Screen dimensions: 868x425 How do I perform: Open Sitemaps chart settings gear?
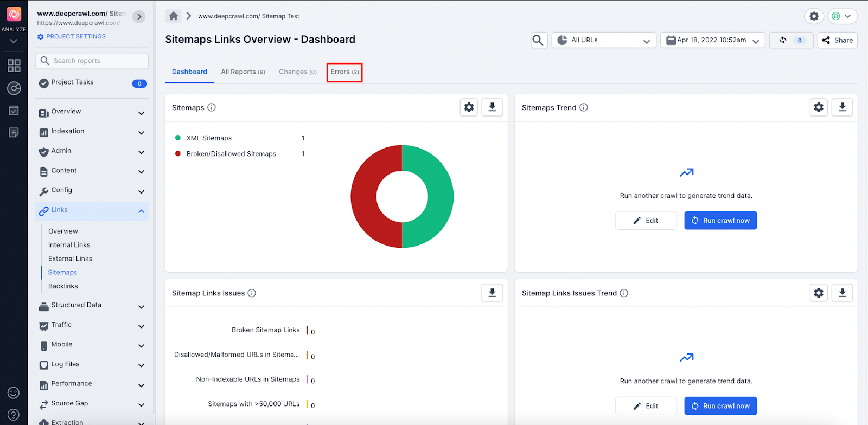coord(469,107)
